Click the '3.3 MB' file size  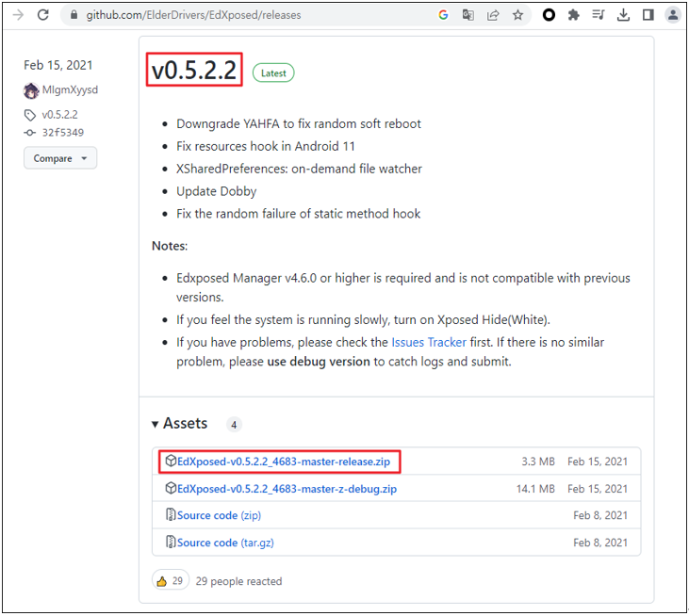[x=538, y=462]
